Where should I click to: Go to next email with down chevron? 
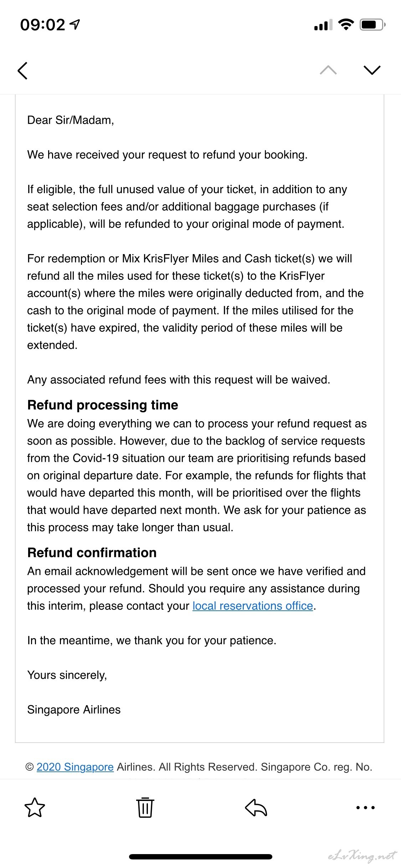point(372,70)
